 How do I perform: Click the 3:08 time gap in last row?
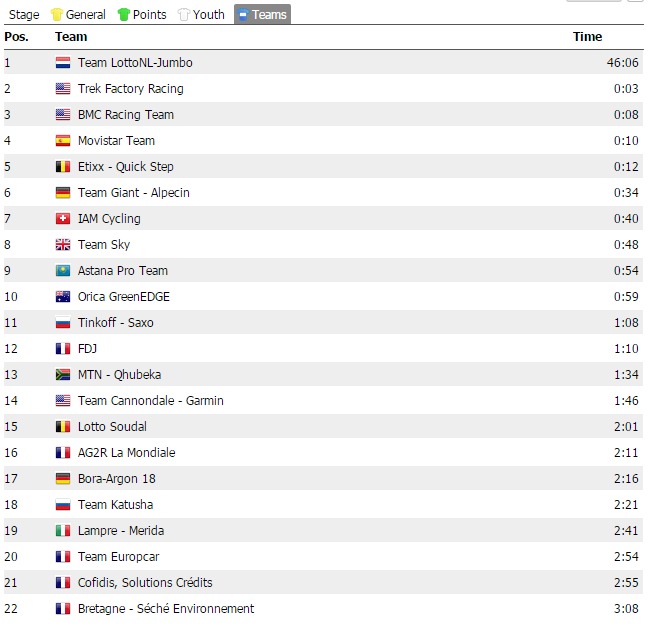626,609
